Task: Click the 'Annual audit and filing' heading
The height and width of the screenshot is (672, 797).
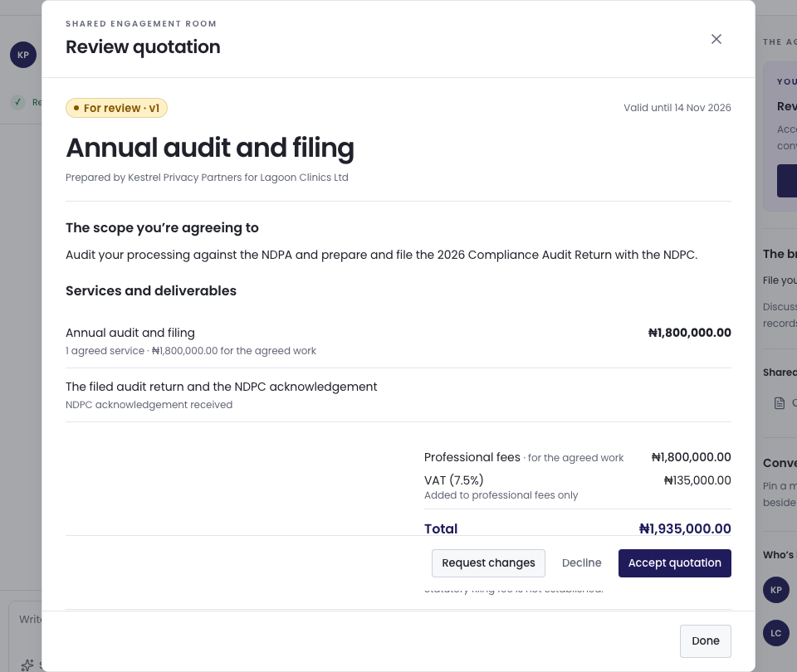Action: (209, 148)
